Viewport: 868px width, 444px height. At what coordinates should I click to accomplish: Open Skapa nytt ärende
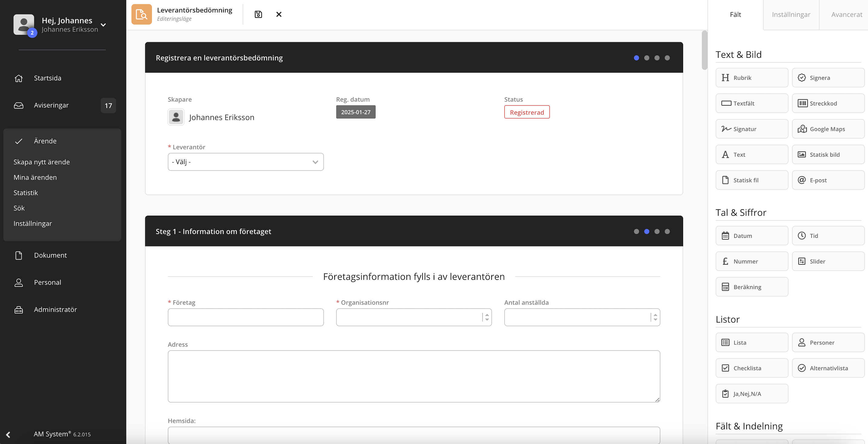42,161
